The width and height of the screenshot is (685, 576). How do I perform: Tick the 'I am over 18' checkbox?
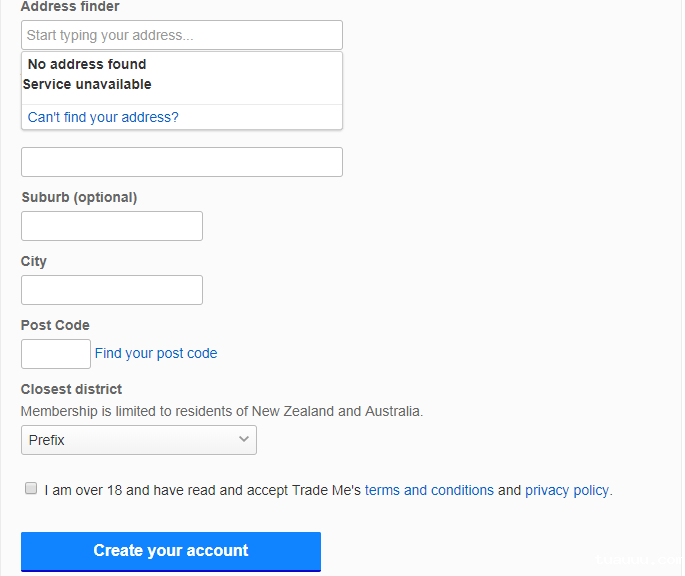[31, 489]
